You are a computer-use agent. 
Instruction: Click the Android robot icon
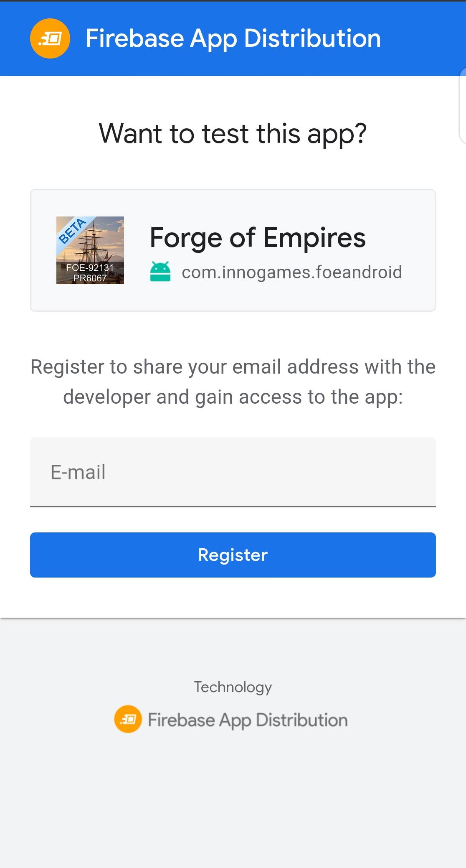coord(160,272)
